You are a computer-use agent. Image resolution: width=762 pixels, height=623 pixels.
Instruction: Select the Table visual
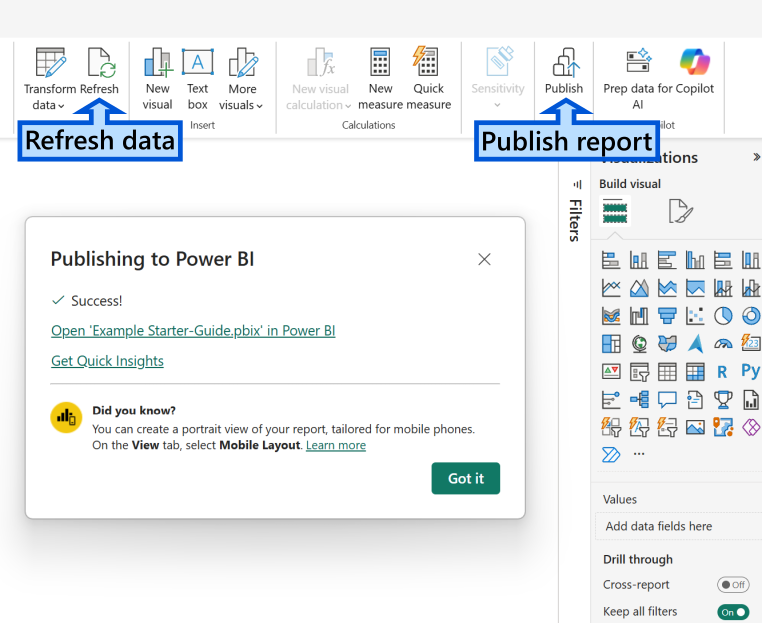tap(667, 372)
